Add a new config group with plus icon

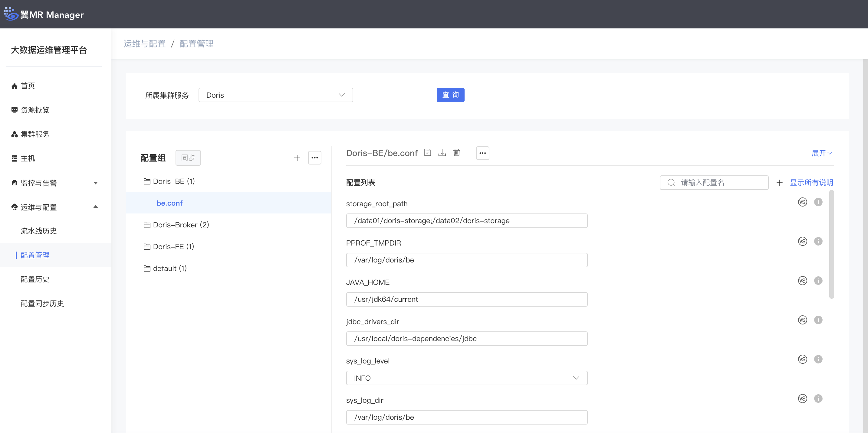pyautogui.click(x=297, y=158)
